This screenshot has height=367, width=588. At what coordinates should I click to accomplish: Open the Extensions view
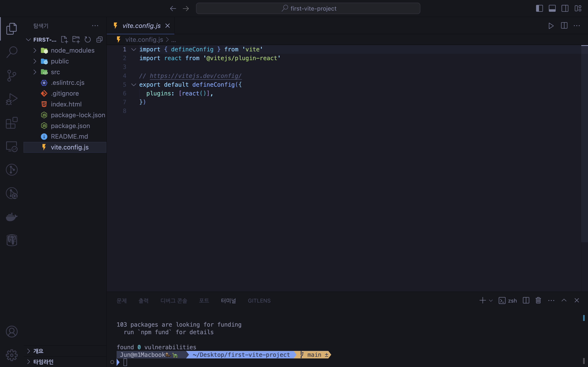tap(11, 123)
